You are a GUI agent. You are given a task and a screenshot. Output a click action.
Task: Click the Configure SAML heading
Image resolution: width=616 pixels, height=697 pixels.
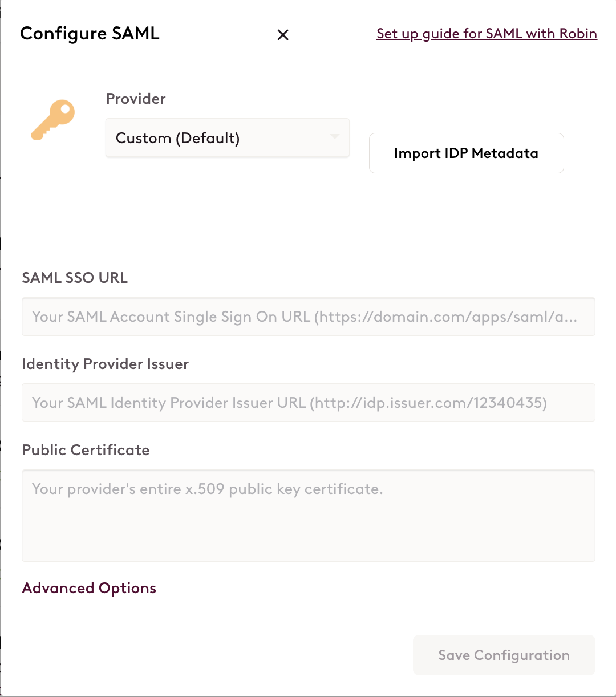(x=90, y=34)
